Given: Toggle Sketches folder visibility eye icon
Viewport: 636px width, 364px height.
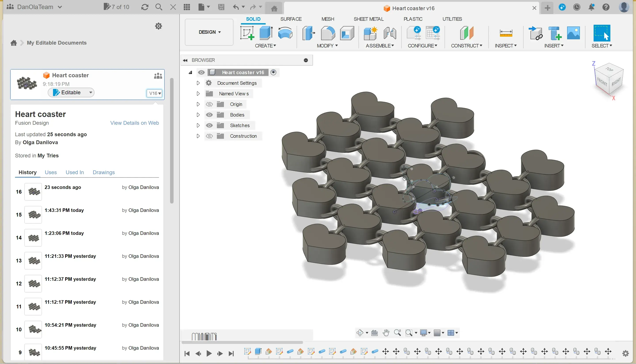Looking at the screenshot, I should (x=209, y=126).
